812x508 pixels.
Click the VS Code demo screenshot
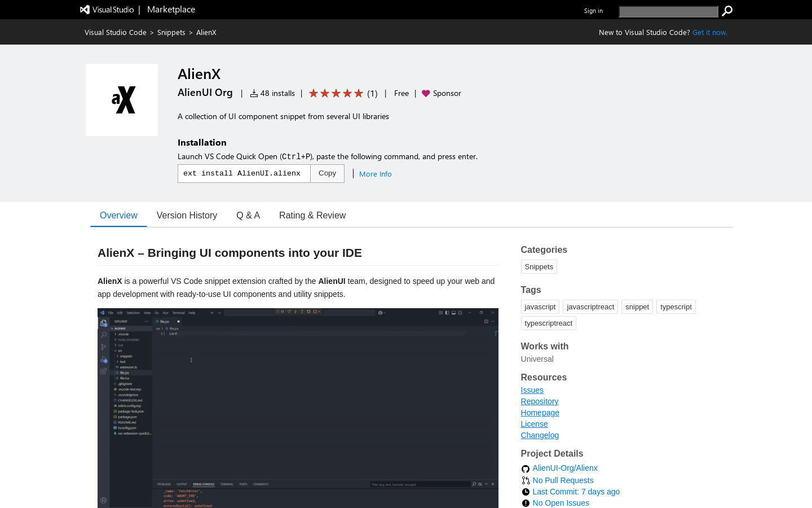pyautogui.click(x=298, y=408)
